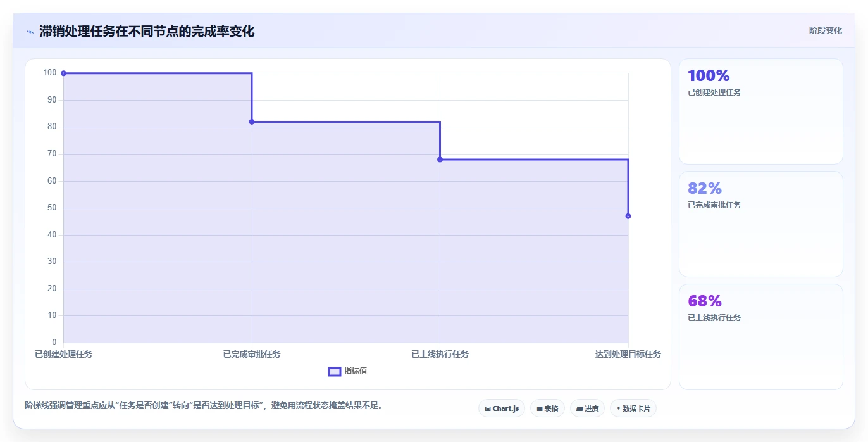Click the data point at 已完成审批任务 82

click(x=252, y=122)
